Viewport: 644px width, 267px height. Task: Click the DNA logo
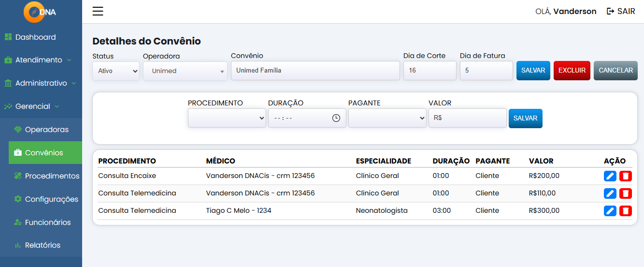tap(40, 12)
